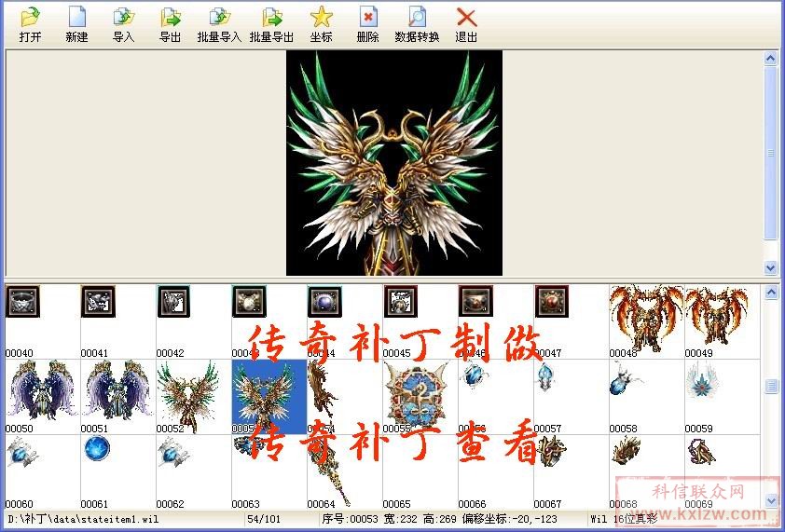
Task: Click preview pane vertical scrollbar thumb
Action: click(771, 153)
